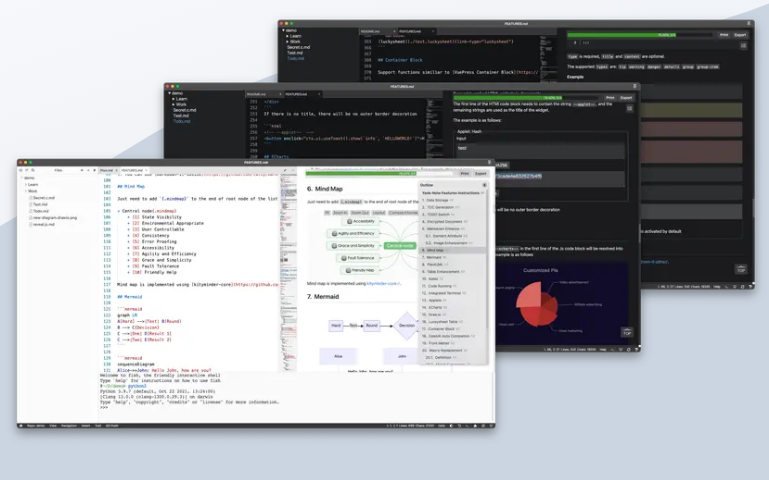769x480 pixels.
Task: Click the input field containing 'test'
Action: [x=540, y=150]
